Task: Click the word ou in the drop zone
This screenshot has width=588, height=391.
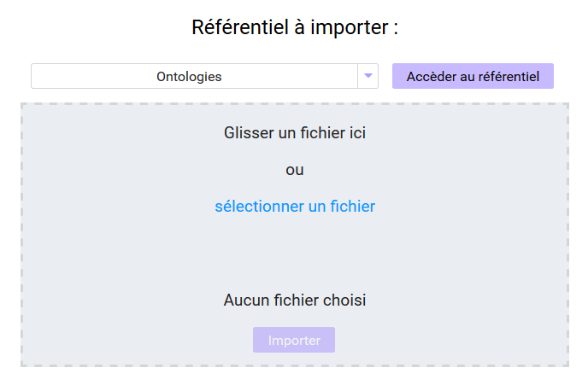Action: (x=295, y=170)
